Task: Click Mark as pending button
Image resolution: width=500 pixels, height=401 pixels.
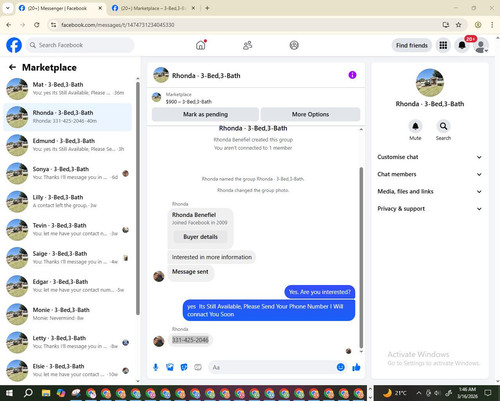Action: (205, 114)
